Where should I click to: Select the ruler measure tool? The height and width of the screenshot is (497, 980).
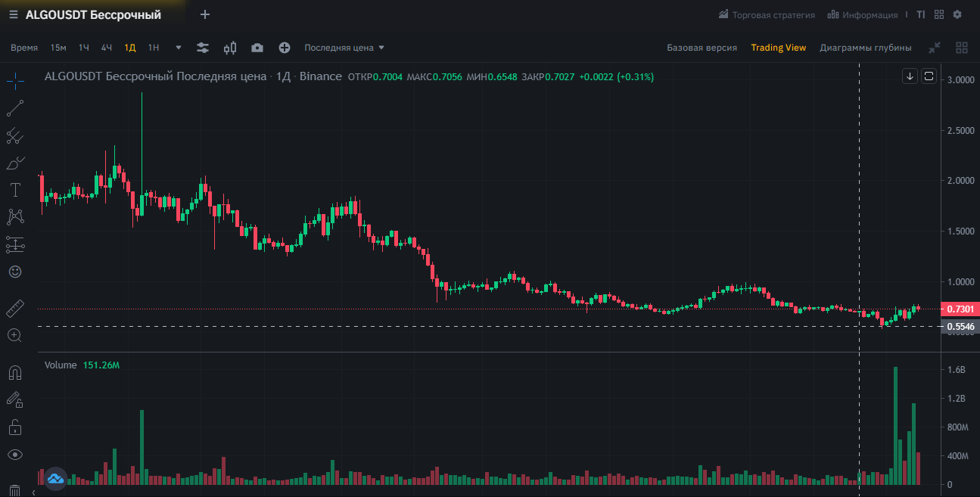pyautogui.click(x=15, y=309)
